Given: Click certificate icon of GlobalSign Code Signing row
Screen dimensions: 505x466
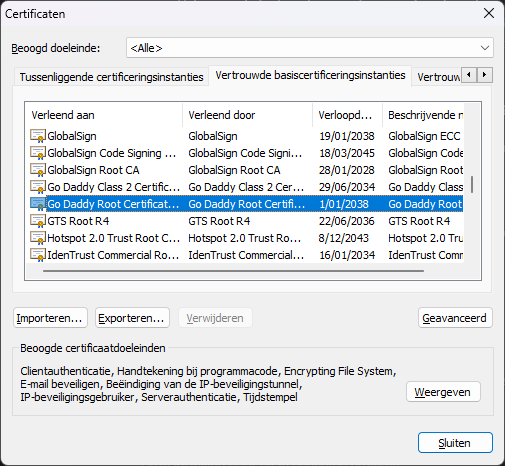Looking at the screenshot, I should [x=38, y=153].
